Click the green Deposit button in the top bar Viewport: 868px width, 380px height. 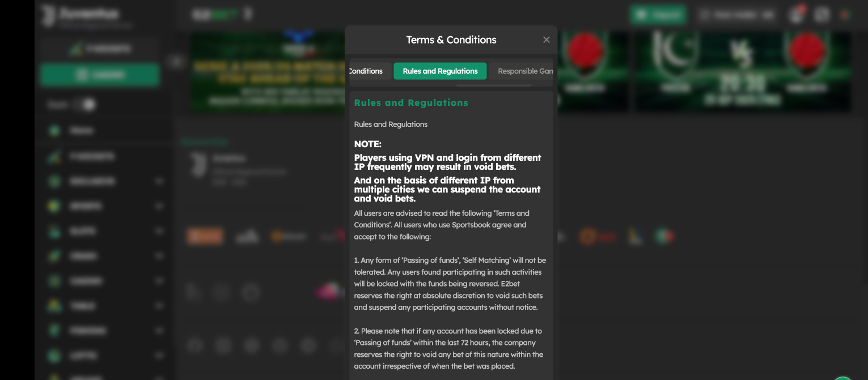[x=658, y=15]
